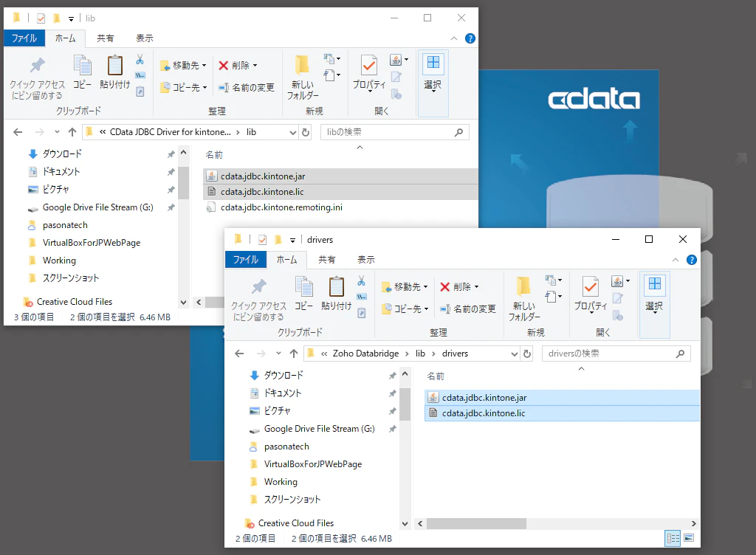This screenshot has width=756, height=555.
Task: Click Paste icon in lib window ribbon
Action: tap(114, 72)
